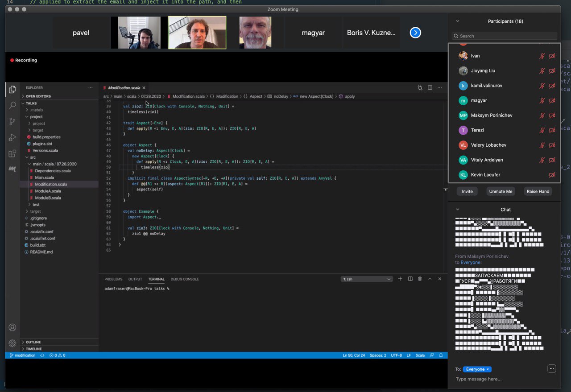Image resolution: width=571 pixels, height=392 pixels.
Task: Click the Invite button
Action: coord(467,191)
